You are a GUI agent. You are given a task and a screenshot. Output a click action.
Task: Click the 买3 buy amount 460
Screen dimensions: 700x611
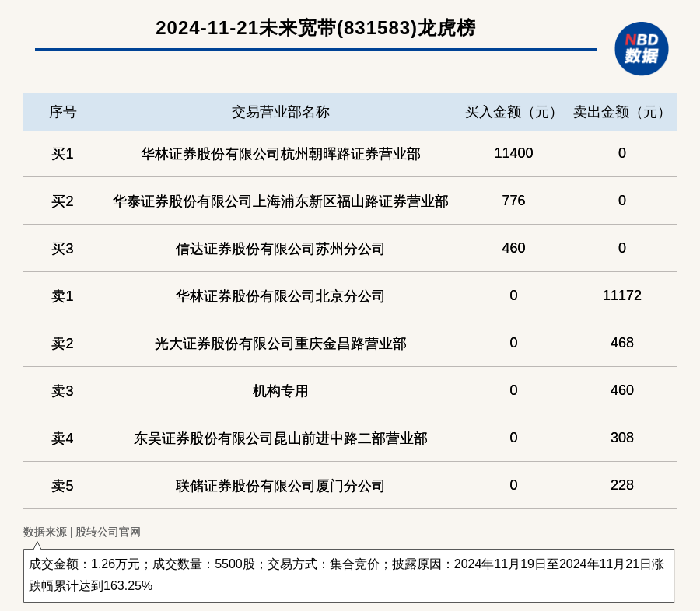click(x=513, y=248)
